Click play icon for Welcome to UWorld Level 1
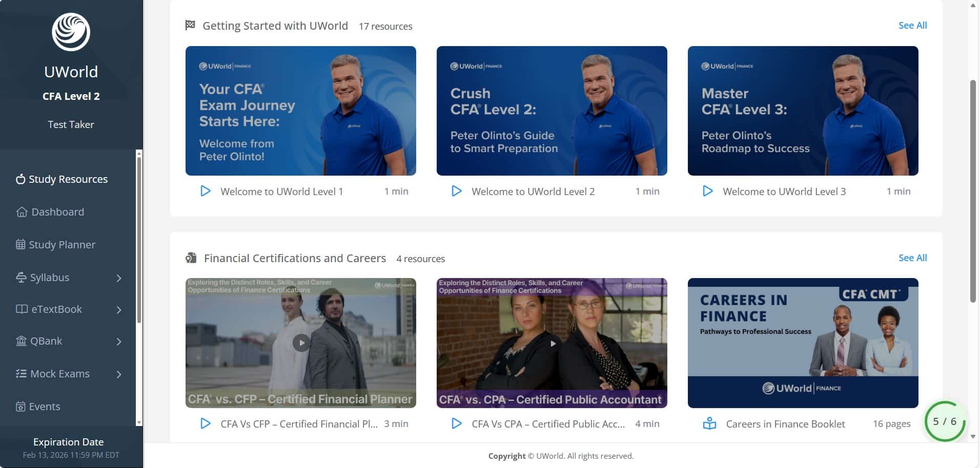 click(x=205, y=192)
